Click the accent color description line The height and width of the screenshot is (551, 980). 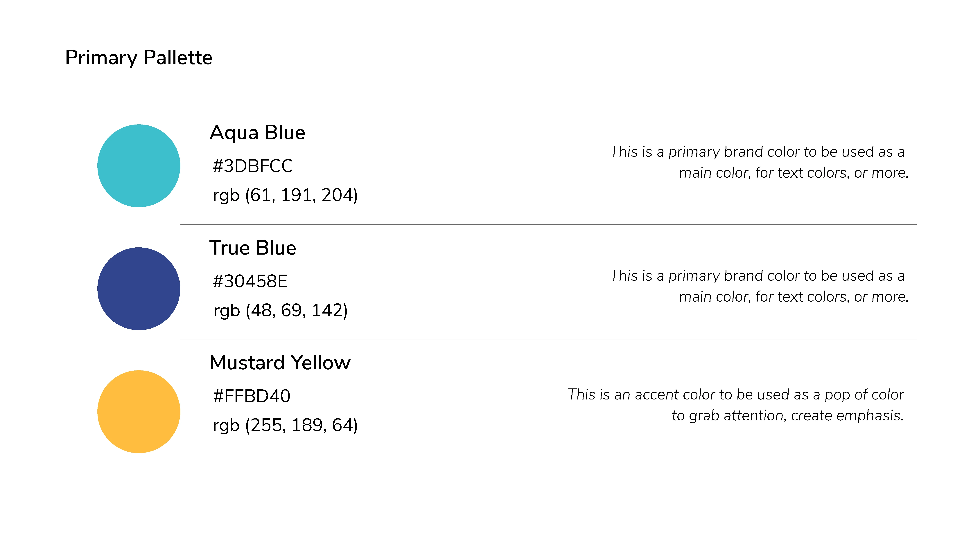pyautogui.click(x=735, y=395)
